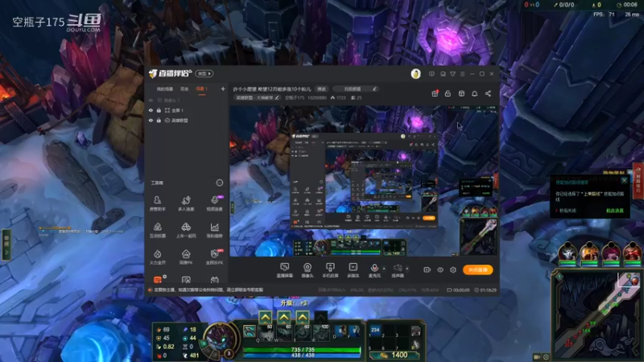Click the green link in the game notification popup
This screenshot has height=362, width=644.
pyautogui.click(x=615, y=211)
